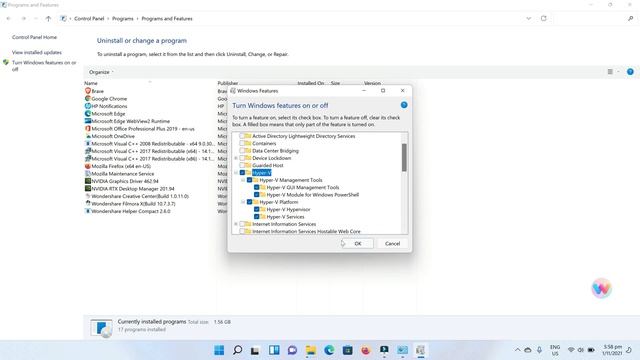Open File Explorer from the taskbar
The height and width of the screenshot is (360, 640).
[311, 350]
